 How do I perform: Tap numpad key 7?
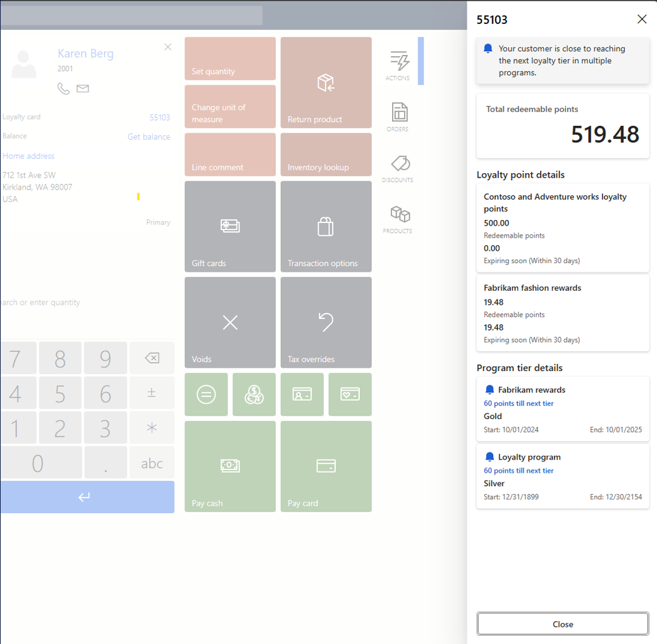[x=18, y=358]
